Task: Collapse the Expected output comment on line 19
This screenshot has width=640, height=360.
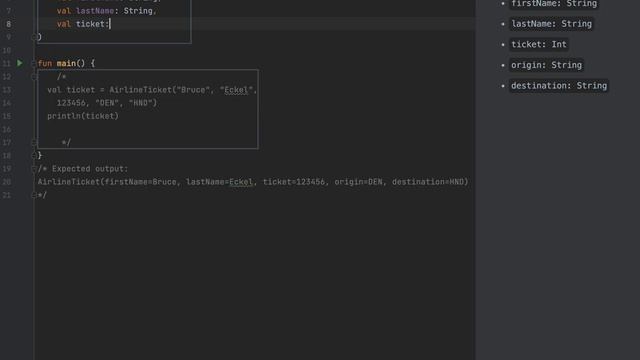Action: tap(34, 169)
